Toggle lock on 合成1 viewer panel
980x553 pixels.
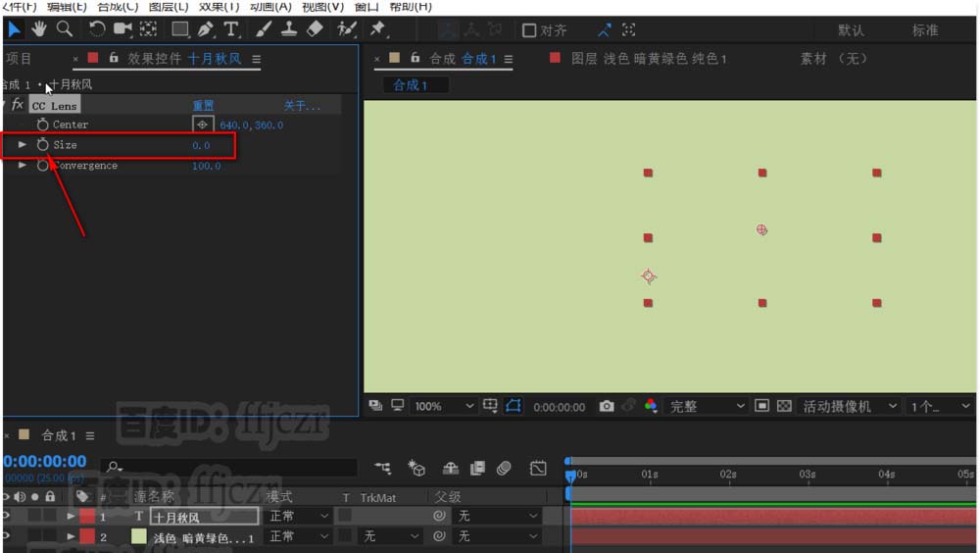(x=415, y=58)
